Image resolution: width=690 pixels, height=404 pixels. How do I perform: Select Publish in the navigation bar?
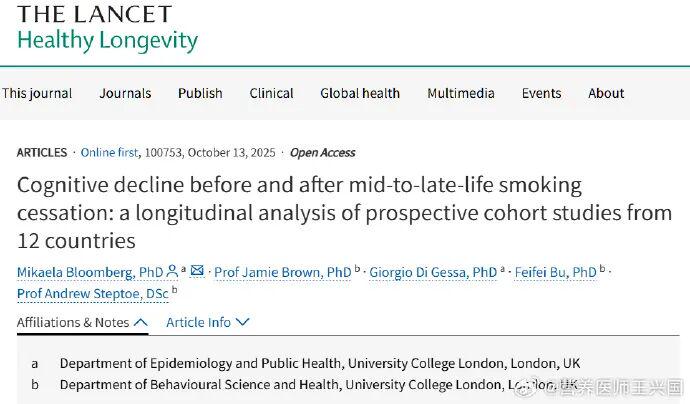tap(200, 93)
